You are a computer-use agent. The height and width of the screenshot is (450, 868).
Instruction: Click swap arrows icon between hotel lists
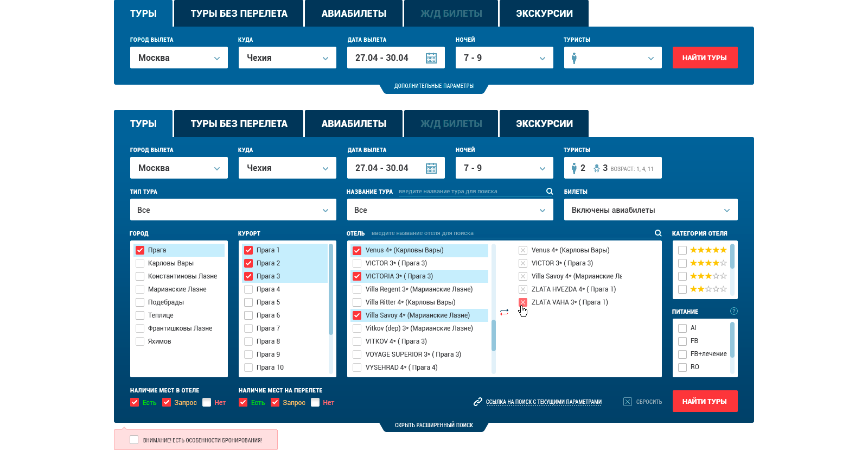click(x=505, y=312)
